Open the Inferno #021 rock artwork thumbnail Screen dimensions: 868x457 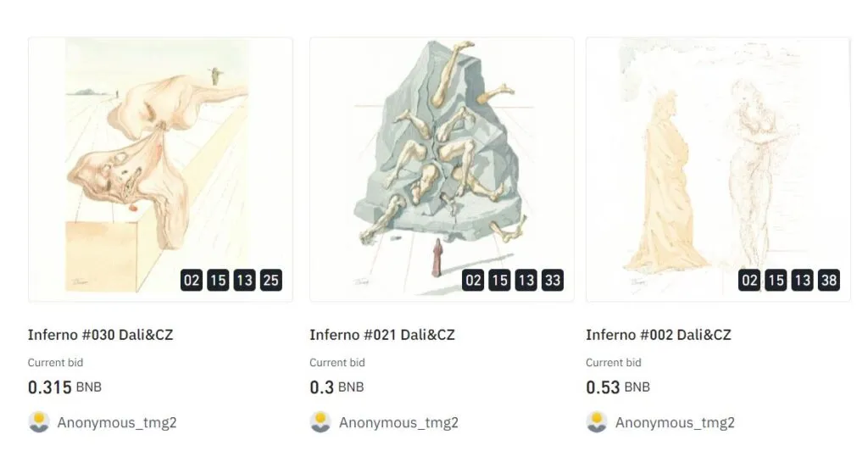442,170
